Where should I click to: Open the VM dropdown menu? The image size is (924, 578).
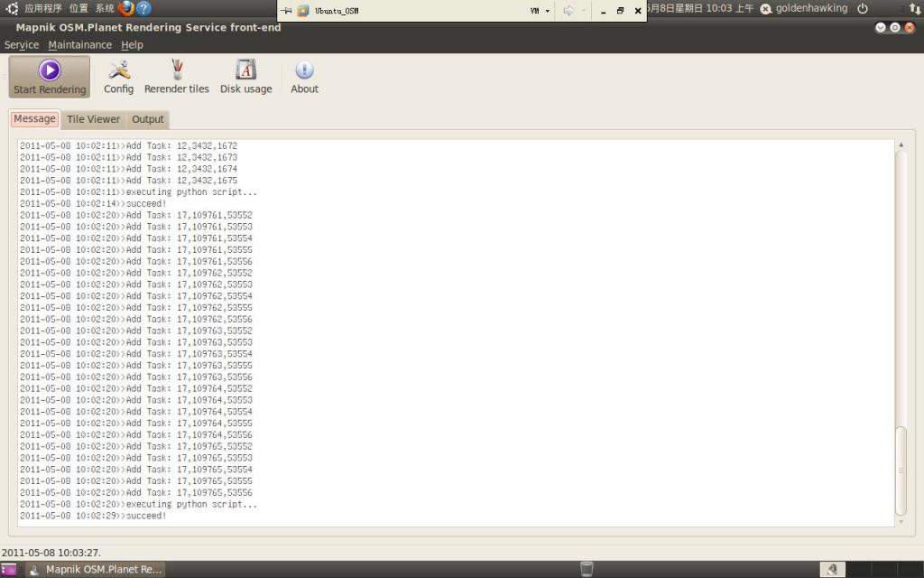(540, 11)
